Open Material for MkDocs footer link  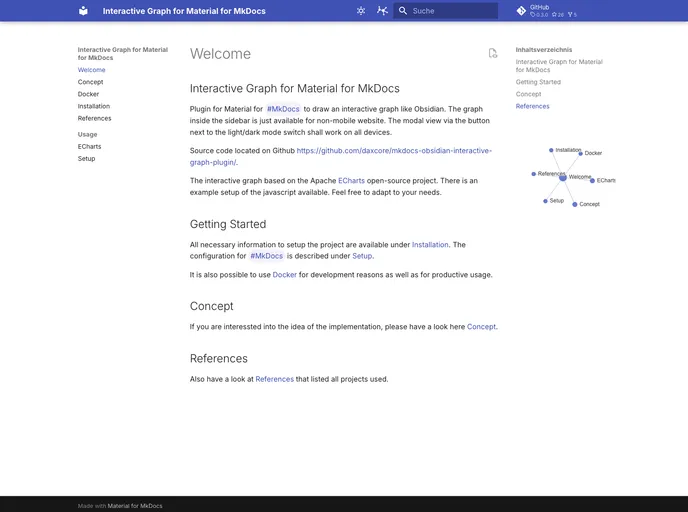[135, 506]
